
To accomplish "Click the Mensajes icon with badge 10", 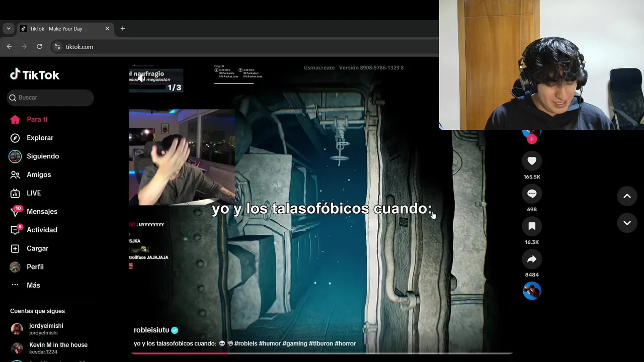I will point(16,211).
